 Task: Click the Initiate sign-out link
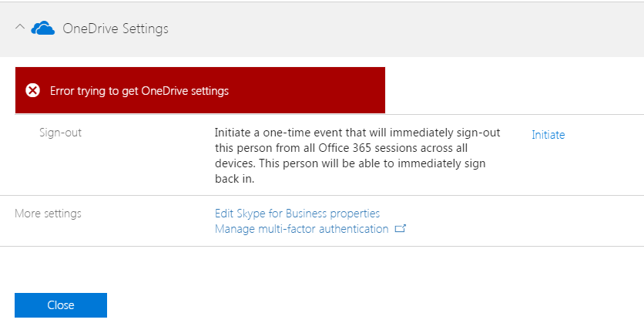coord(548,135)
